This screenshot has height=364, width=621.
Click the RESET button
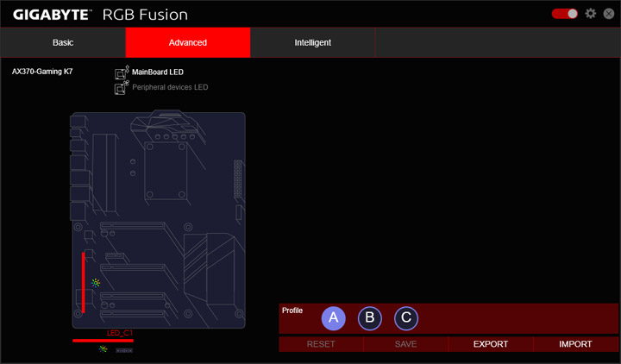(321, 344)
